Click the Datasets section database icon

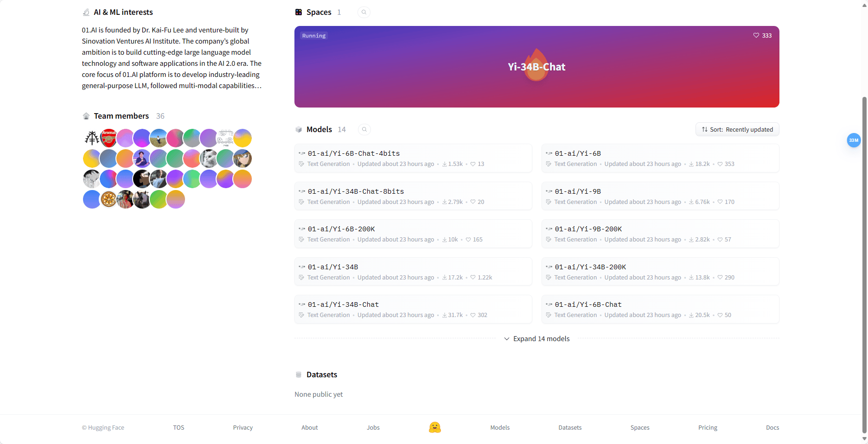pyautogui.click(x=299, y=374)
